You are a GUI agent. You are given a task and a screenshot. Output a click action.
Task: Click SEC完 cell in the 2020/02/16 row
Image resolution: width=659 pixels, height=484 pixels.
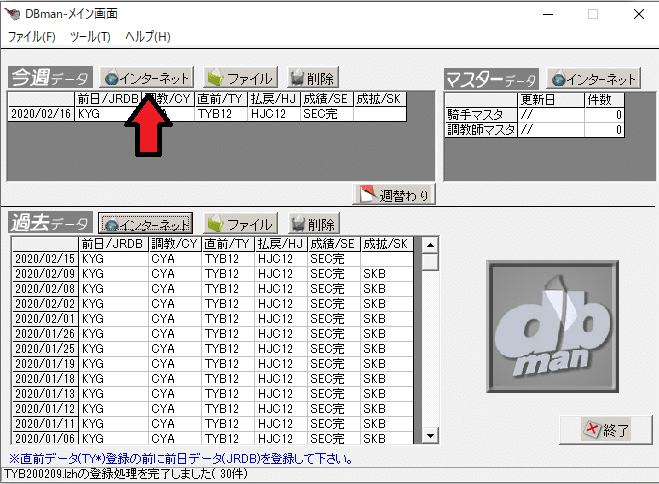point(327,114)
